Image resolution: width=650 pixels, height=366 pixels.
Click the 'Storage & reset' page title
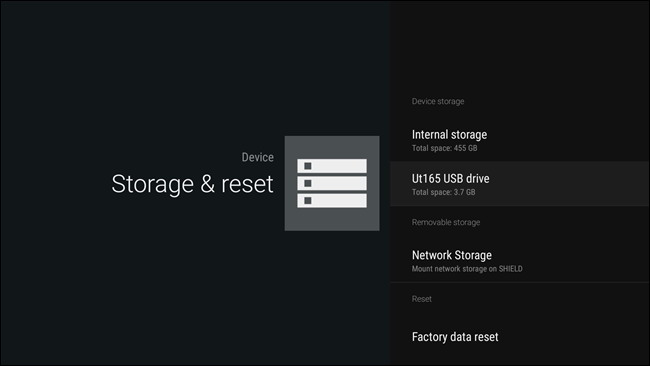coord(192,184)
